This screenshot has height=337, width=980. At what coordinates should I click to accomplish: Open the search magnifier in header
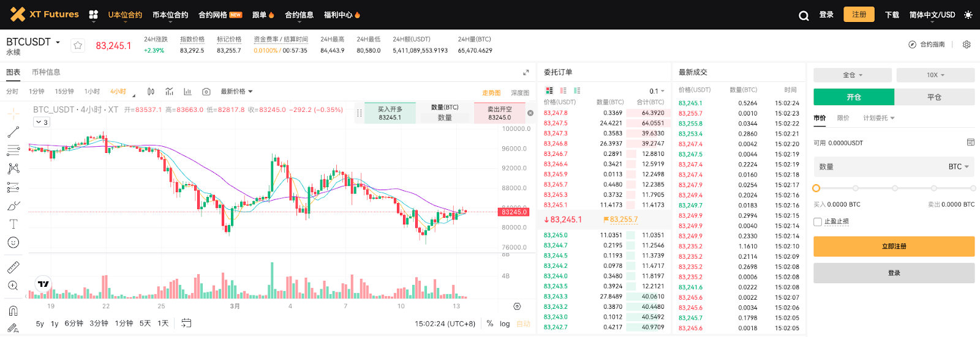tap(804, 15)
